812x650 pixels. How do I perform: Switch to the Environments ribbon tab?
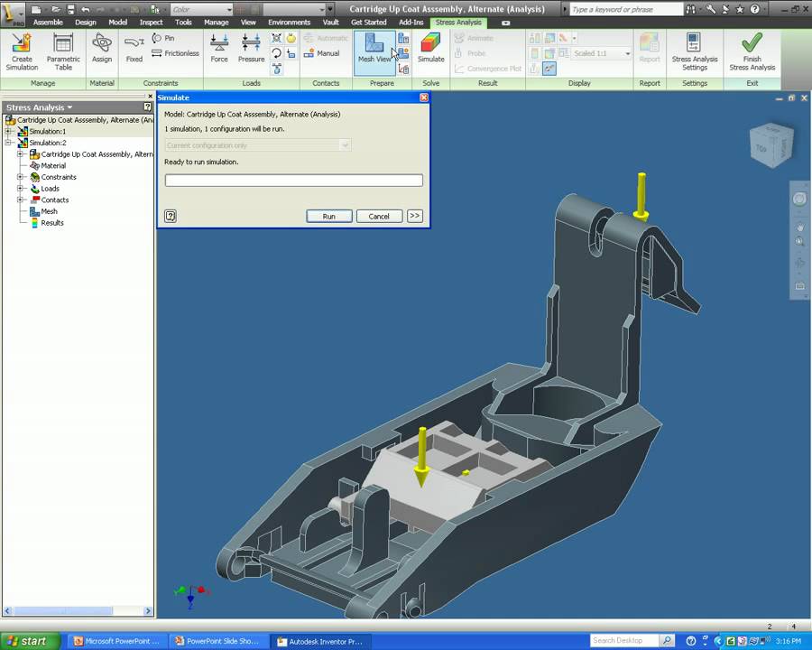(289, 23)
